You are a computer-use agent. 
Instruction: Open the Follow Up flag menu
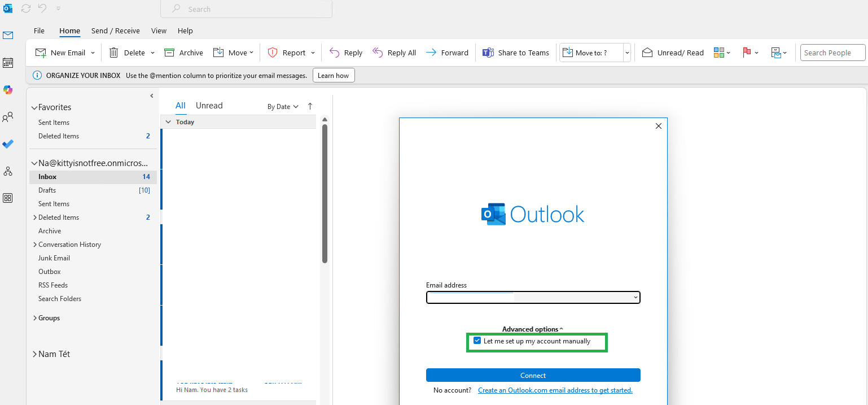pyautogui.click(x=750, y=53)
